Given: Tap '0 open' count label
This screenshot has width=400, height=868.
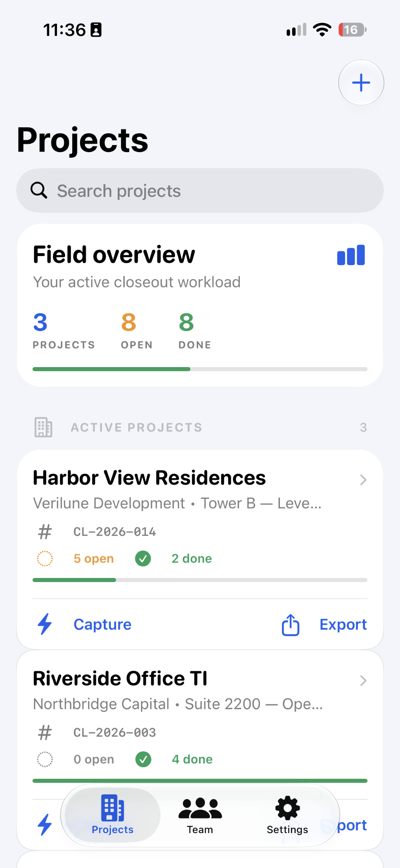Looking at the screenshot, I should [93, 759].
